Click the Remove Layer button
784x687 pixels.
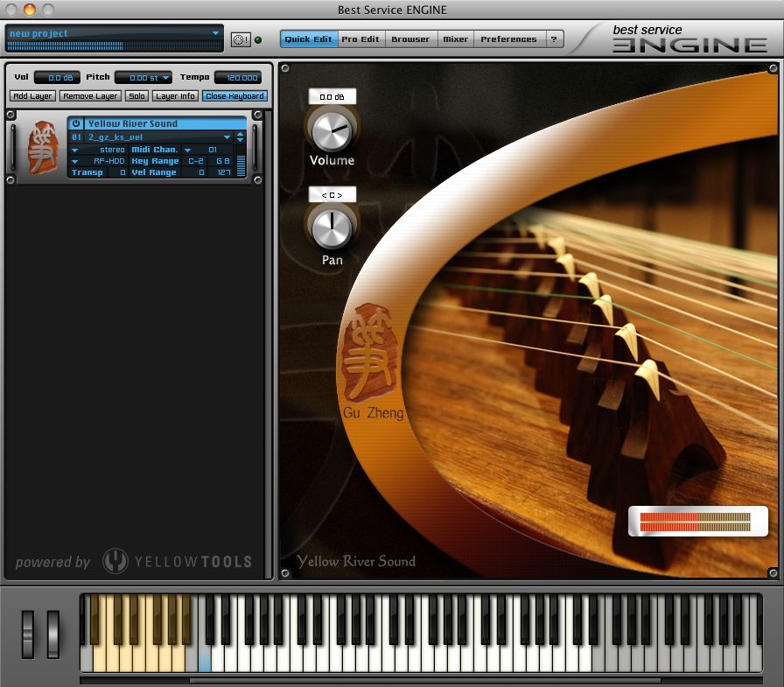[x=90, y=96]
